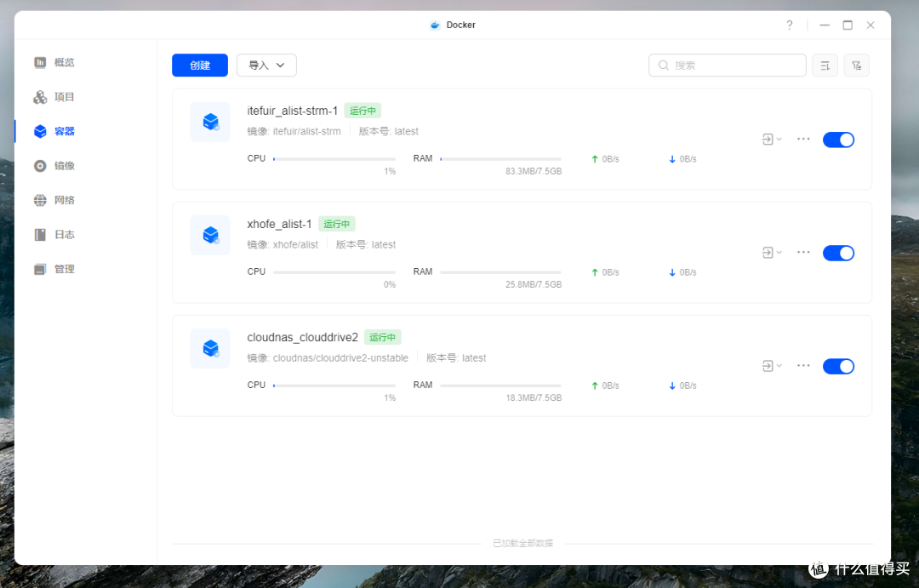The height and width of the screenshot is (588, 919).
Task: Click download speed arrow of itefuir_alist-strm-1
Action: 672,159
